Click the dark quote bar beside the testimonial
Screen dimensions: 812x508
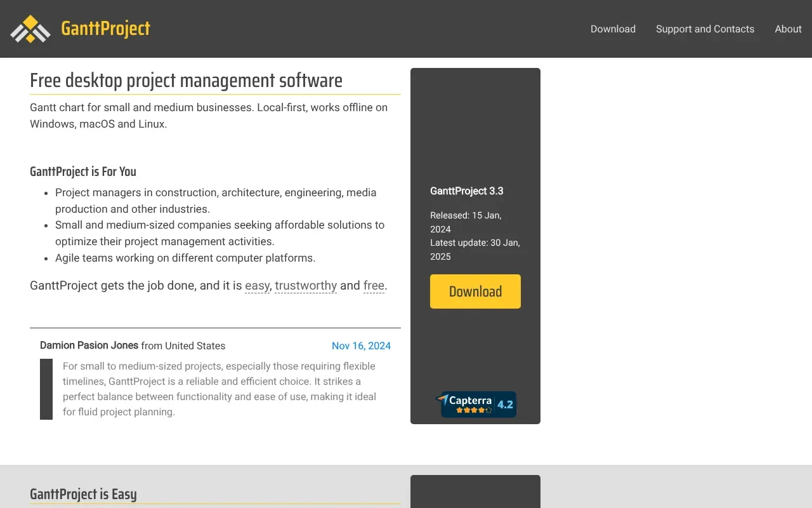[46, 389]
